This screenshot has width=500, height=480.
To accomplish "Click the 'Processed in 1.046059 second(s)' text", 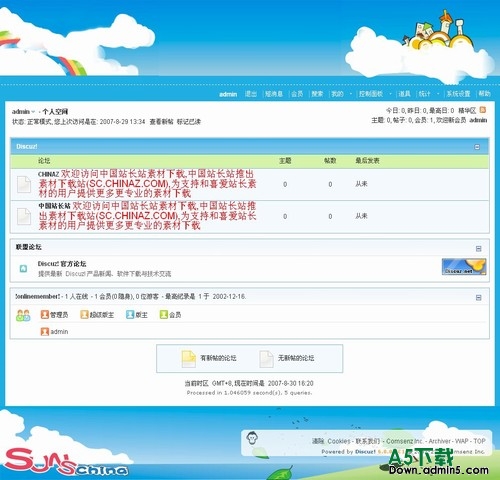I will coord(234,393).
